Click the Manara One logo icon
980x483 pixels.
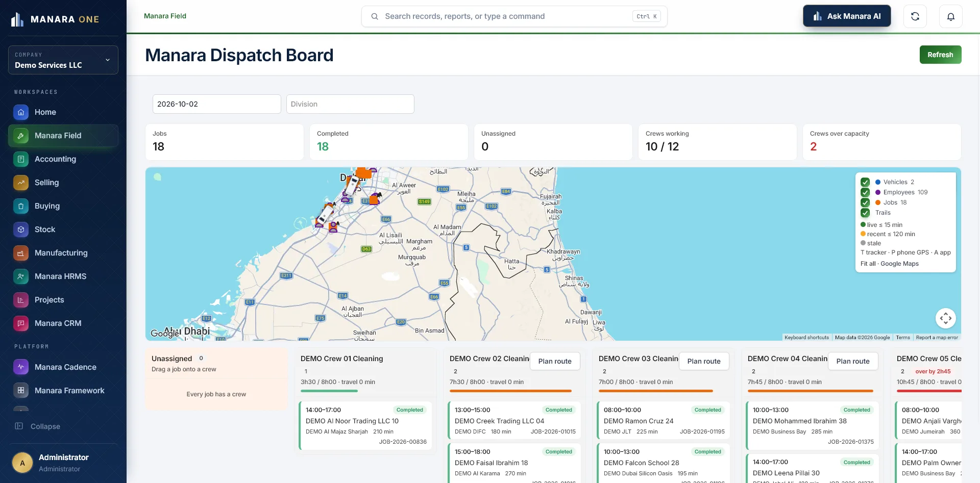point(17,19)
